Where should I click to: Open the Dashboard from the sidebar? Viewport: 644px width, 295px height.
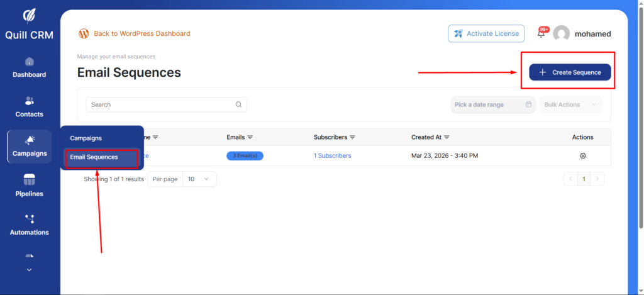29,68
